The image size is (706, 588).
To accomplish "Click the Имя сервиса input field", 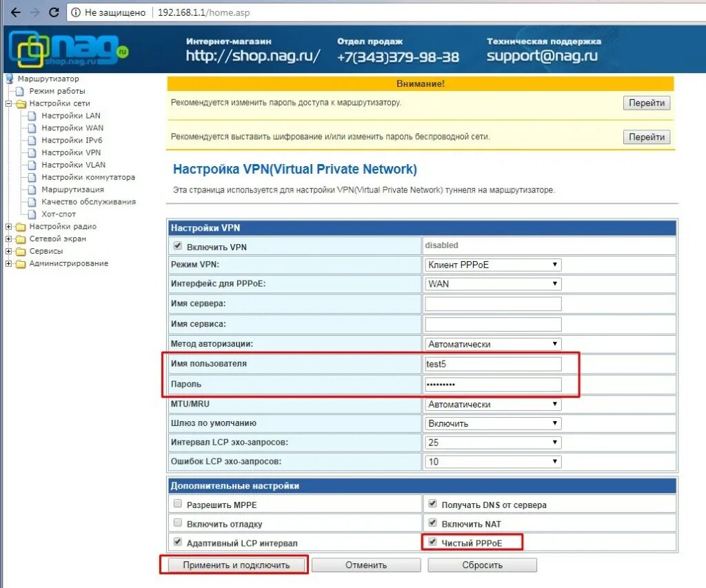I will coord(493,324).
